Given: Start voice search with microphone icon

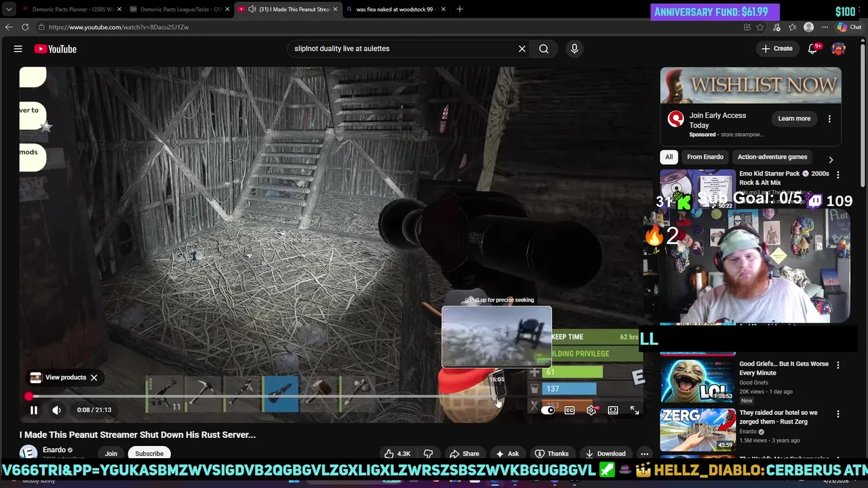Looking at the screenshot, I should pos(574,49).
